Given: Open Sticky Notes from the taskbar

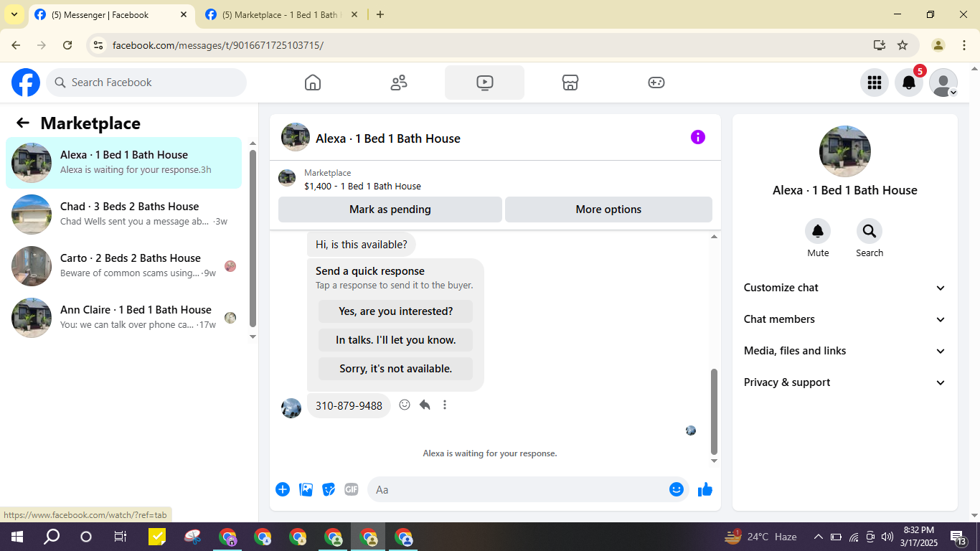Looking at the screenshot, I should [157, 537].
